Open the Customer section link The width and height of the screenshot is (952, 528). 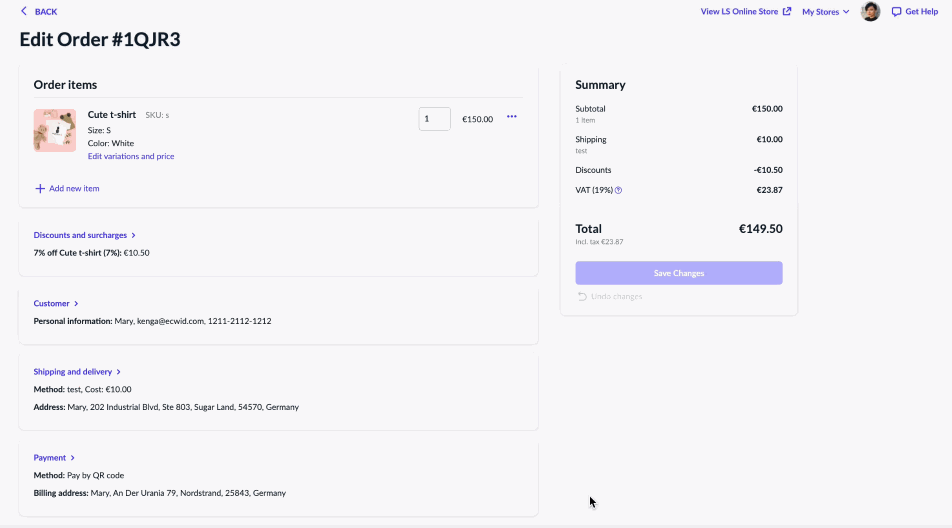(x=52, y=303)
